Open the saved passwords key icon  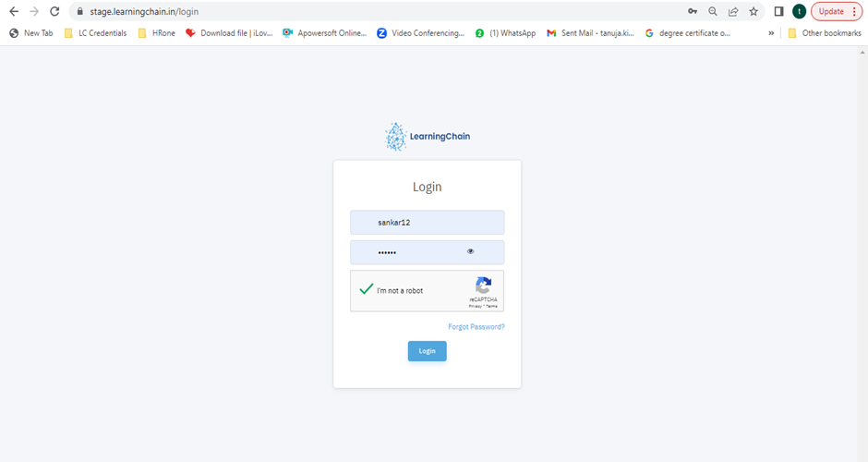[x=693, y=12]
